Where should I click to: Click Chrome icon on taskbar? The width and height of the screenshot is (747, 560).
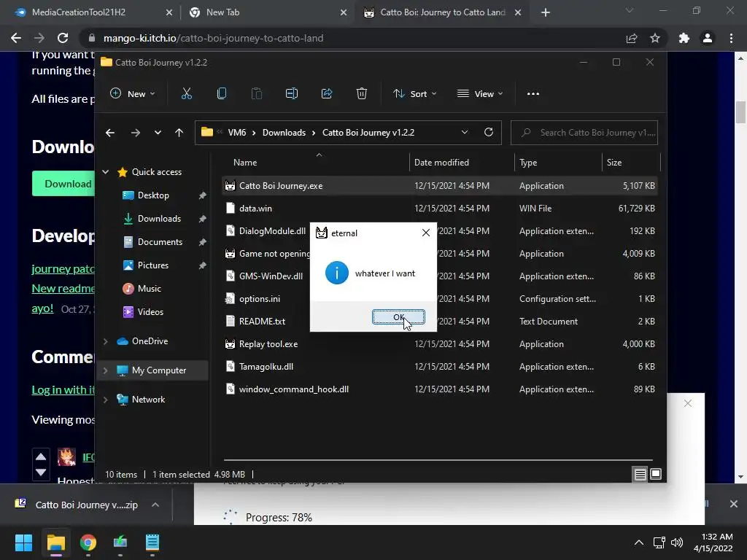88,542
